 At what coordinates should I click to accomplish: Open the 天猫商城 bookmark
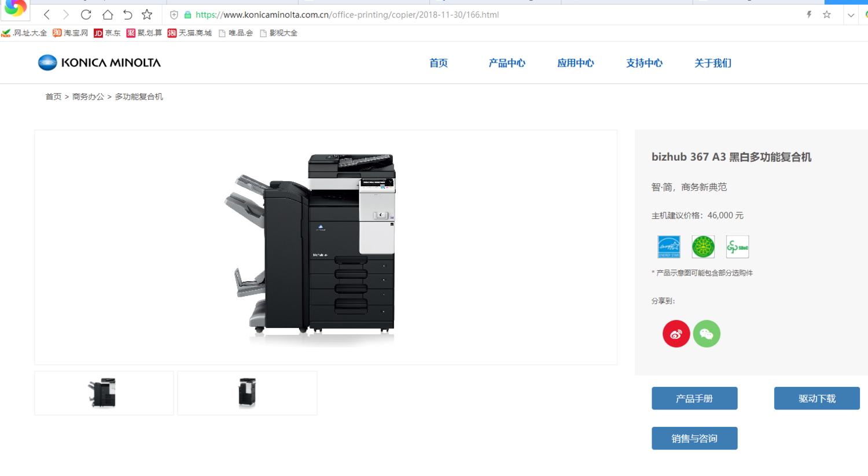click(x=190, y=33)
